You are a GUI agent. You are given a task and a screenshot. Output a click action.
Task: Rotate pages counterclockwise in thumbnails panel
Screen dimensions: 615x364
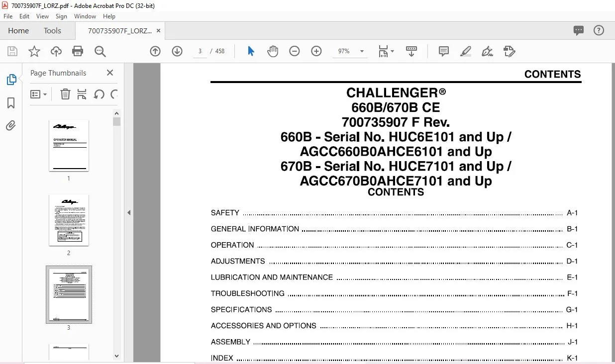click(x=99, y=94)
